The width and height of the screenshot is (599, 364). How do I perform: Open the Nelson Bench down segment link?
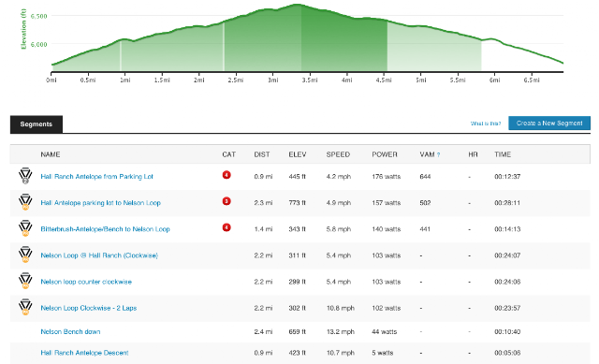click(71, 331)
